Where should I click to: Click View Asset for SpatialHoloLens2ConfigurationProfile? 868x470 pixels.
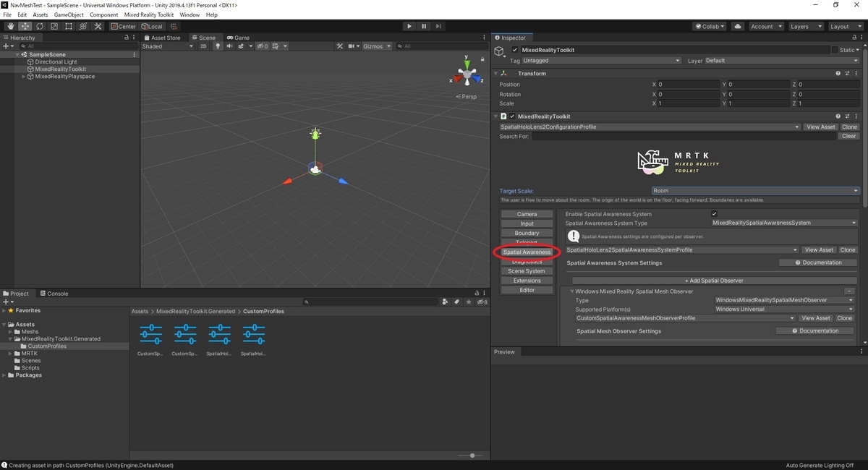click(x=821, y=127)
